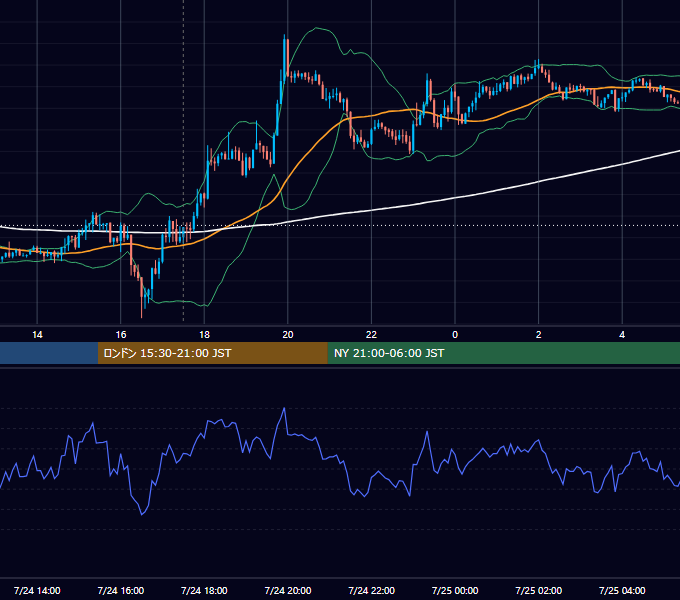
Task: Click the 14 hour axis label
Action: point(37,335)
